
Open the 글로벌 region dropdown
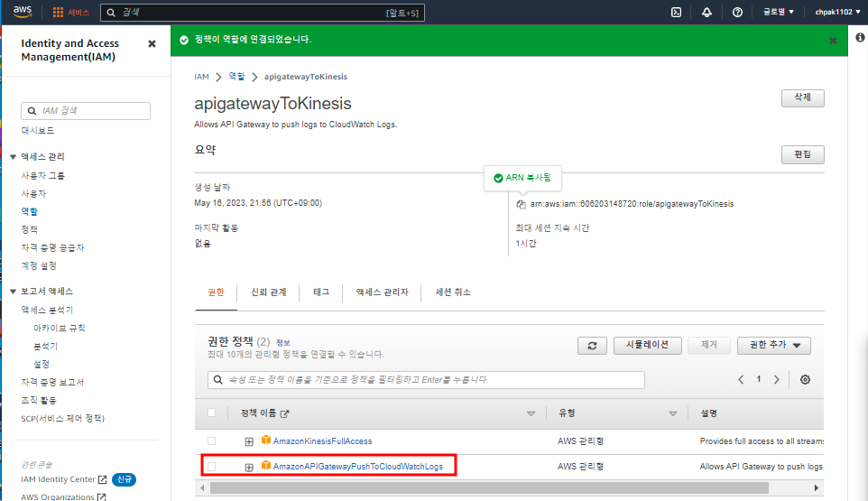click(x=779, y=12)
